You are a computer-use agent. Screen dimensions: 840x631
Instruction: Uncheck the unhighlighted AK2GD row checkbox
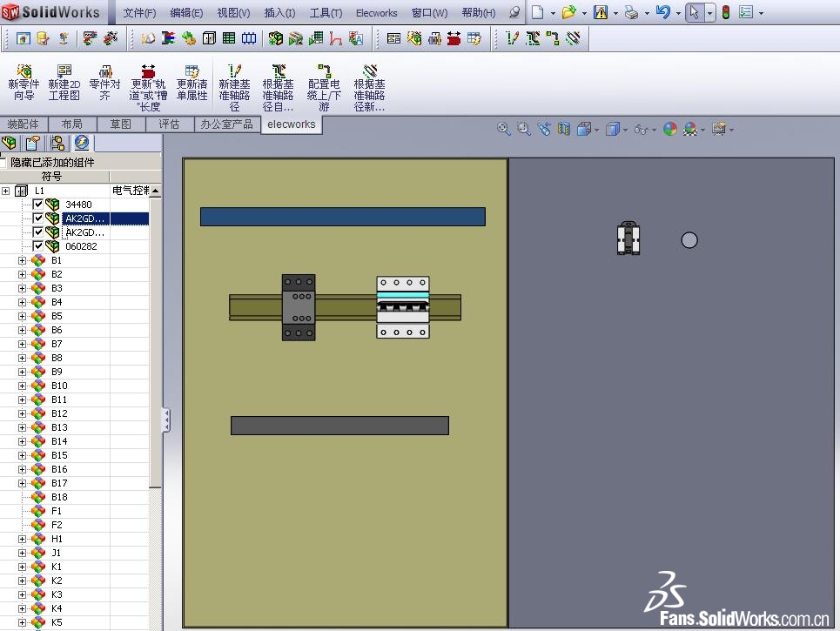(38, 232)
